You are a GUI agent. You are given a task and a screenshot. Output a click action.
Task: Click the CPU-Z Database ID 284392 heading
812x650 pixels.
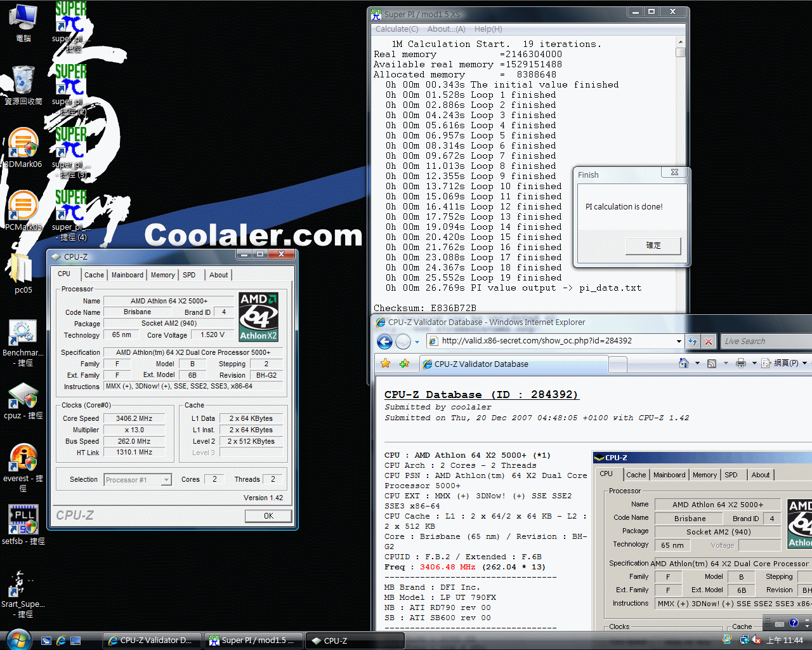481,394
